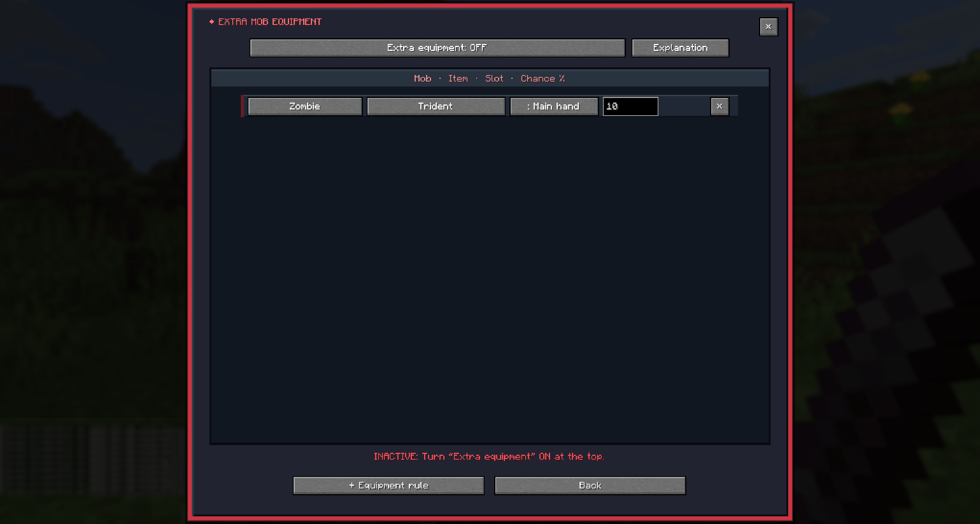Click the chance field showing 10
Screen dimensions: 980x524
coord(630,106)
